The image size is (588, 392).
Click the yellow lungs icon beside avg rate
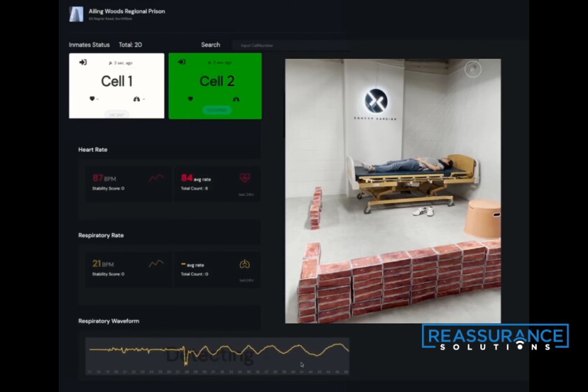pyautogui.click(x=244, y=264)
